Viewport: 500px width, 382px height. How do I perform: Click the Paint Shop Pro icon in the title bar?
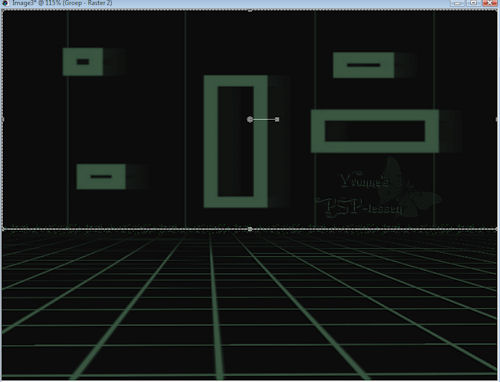pyautogui.click(x=5, y=3)
